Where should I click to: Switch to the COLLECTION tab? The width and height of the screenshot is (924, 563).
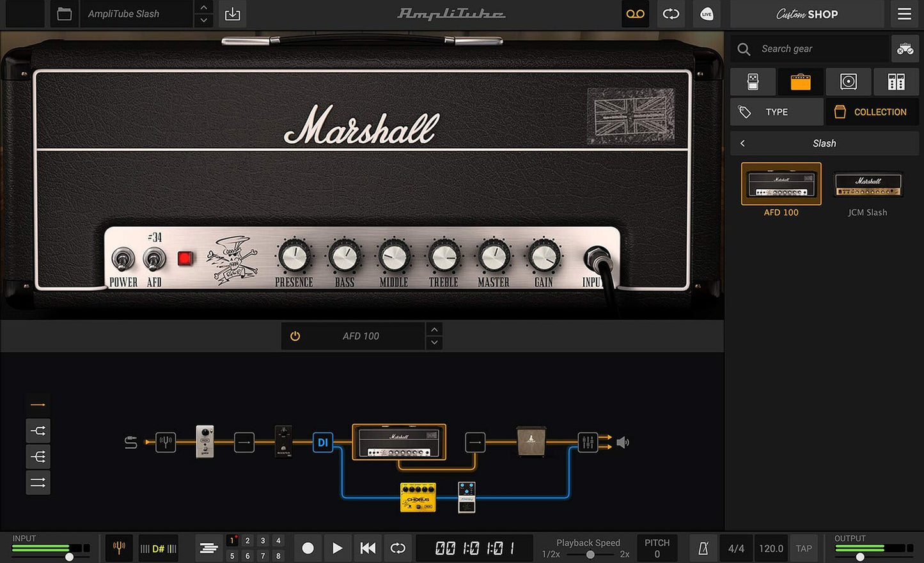click(872, 111)
